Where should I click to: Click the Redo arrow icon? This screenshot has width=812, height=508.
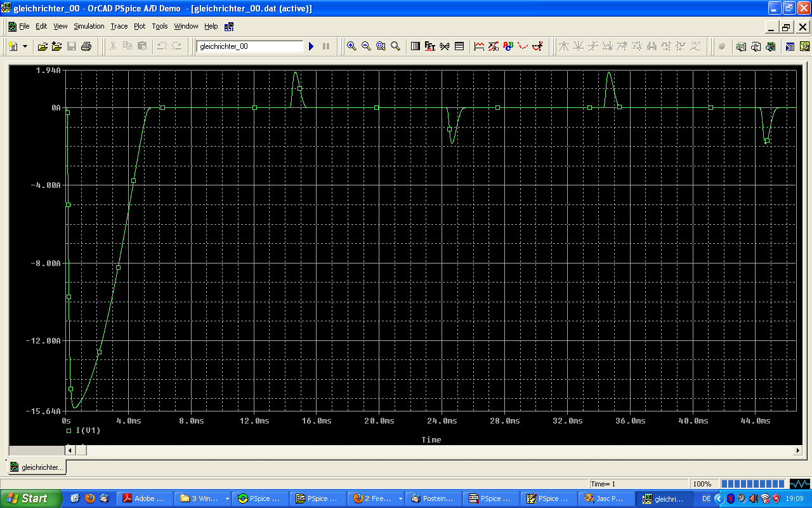pyautogui.click(x=176, y=46)
